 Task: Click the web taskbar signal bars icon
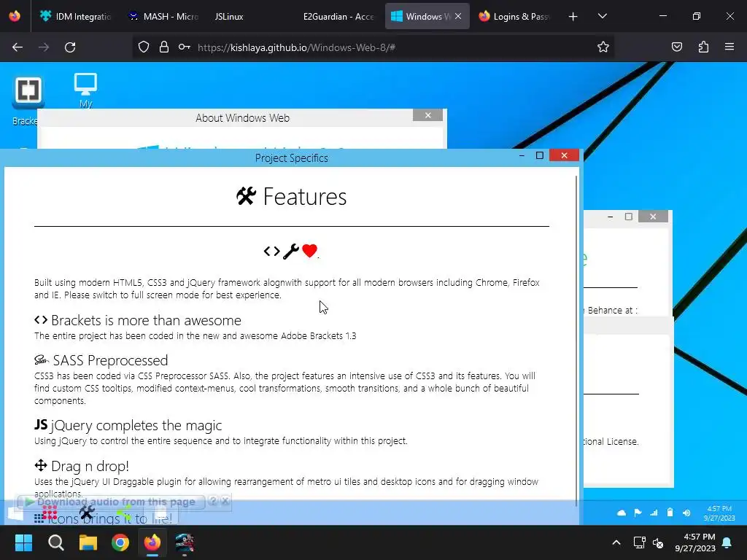pos(654,513)
